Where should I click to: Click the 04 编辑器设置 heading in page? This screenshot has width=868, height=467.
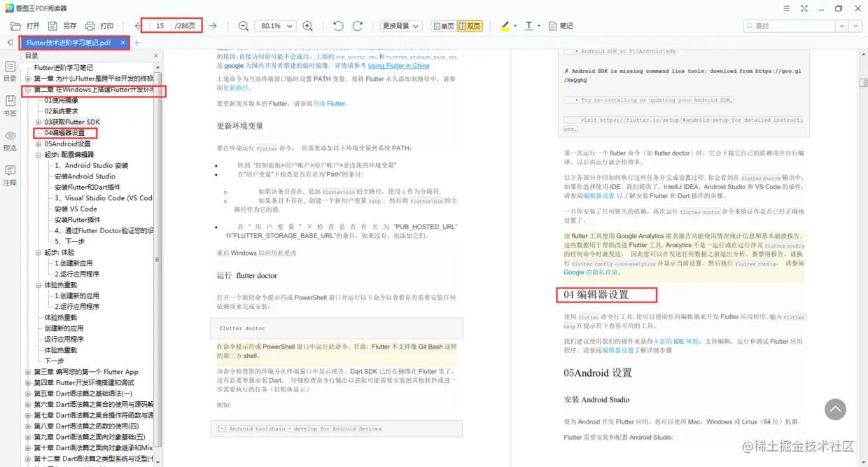click(x=596, y=295)
